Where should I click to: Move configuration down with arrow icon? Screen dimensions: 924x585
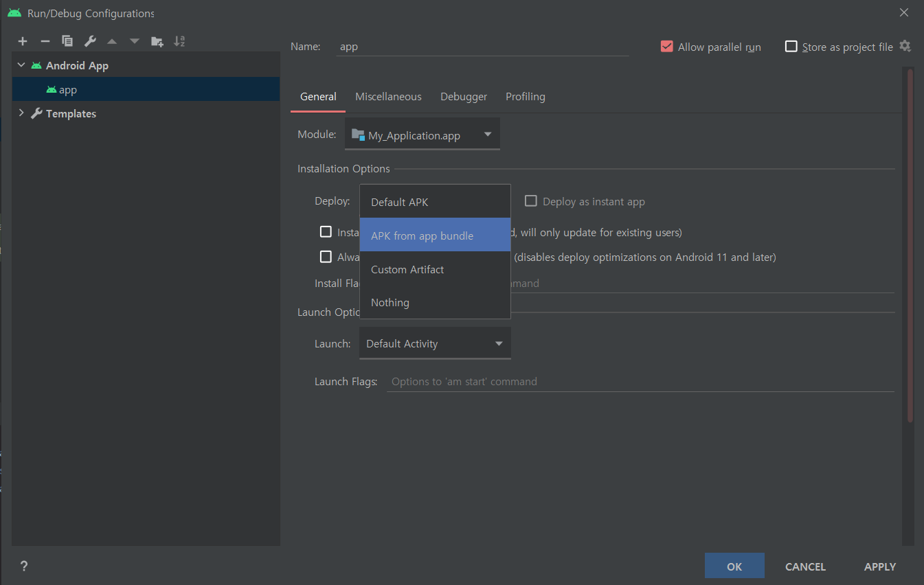tap(135, 41)
